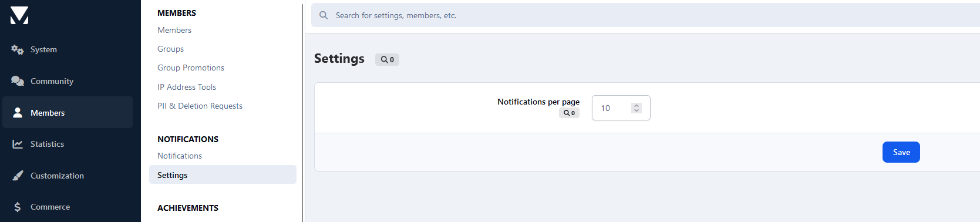Open the Customization paintbrush icon
This screenshot has height=222, width=980.
coord(18,176)
